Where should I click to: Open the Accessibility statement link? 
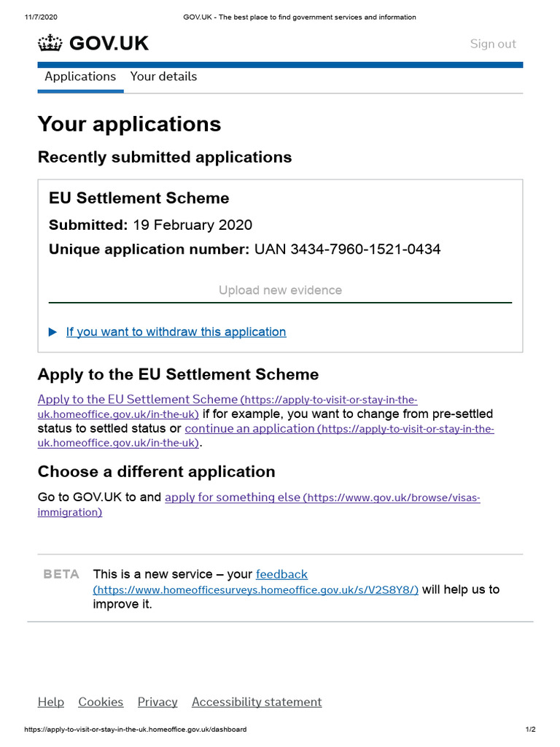(257, 702)
